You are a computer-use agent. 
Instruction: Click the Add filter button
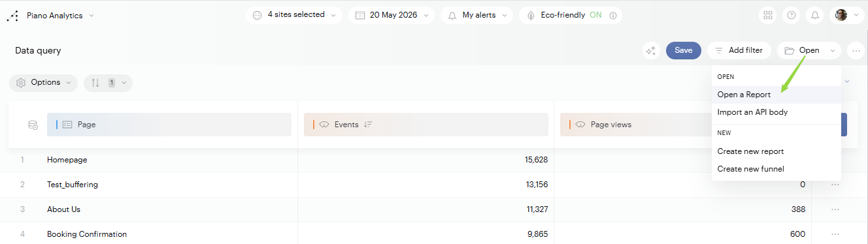coord(739,50)
